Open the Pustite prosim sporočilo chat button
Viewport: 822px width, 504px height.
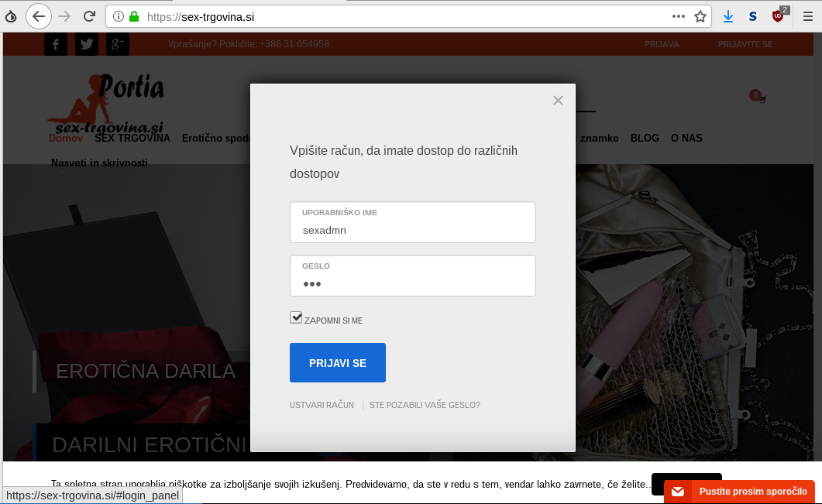739,492
